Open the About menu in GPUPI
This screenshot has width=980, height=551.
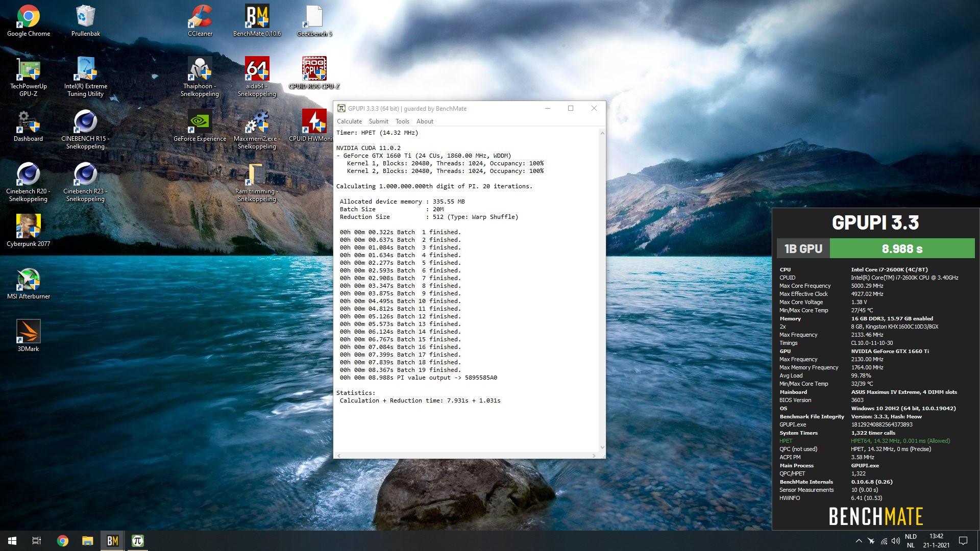tap(425, 121)
